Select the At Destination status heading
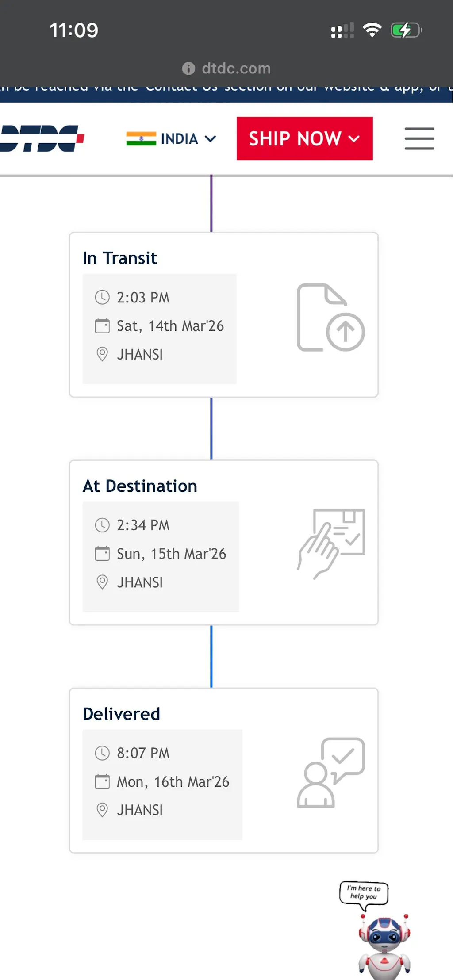This screenshot has width=453, height=980. 140,486
